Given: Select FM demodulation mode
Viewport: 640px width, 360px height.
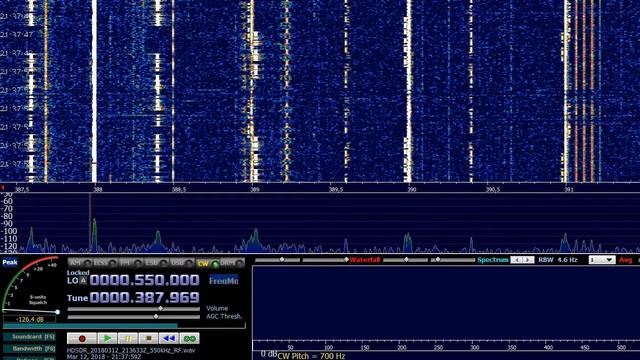Looking at the screenshot, I should tap(130, 263).
